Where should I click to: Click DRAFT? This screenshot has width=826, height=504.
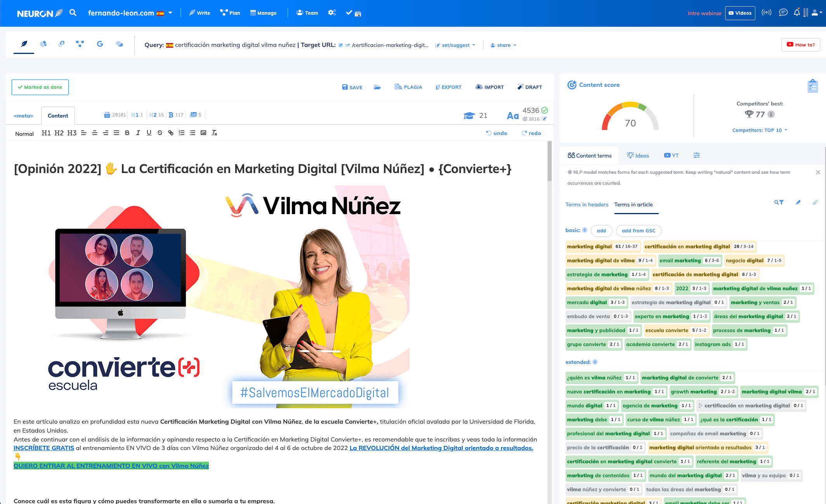coord(530,87)
